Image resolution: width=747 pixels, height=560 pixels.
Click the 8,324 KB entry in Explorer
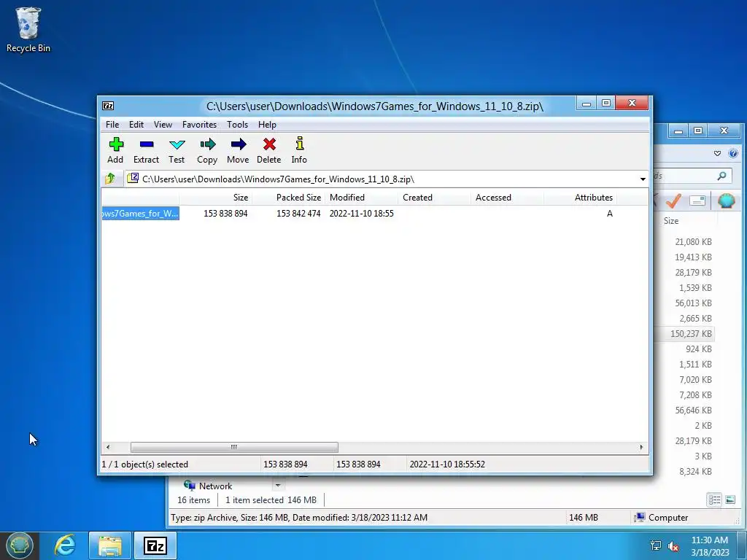(695, 472)
